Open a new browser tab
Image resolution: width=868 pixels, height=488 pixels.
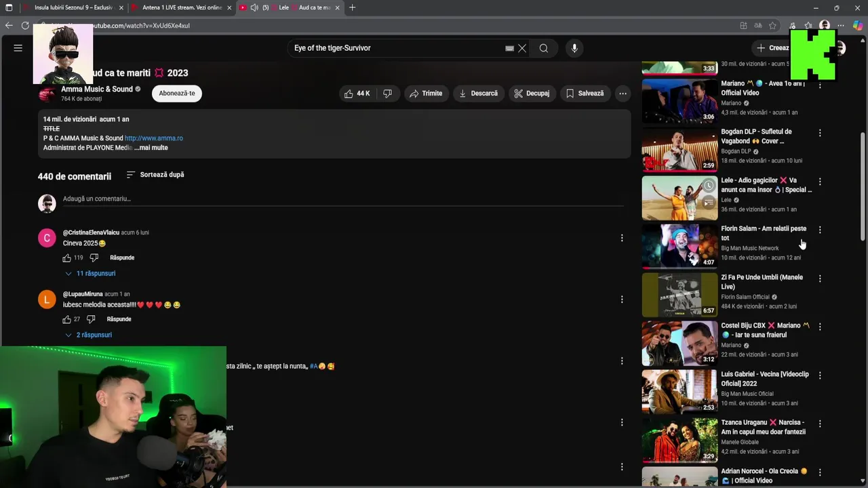pyautogui.click(x=352, y=7)
